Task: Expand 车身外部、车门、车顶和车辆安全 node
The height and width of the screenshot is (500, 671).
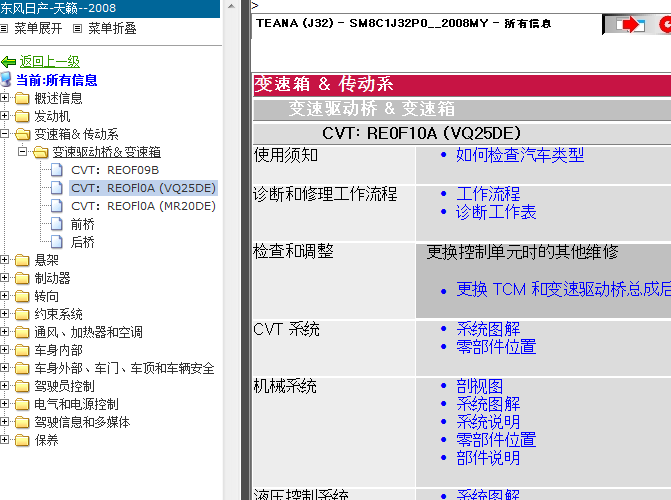Action: 4,367
